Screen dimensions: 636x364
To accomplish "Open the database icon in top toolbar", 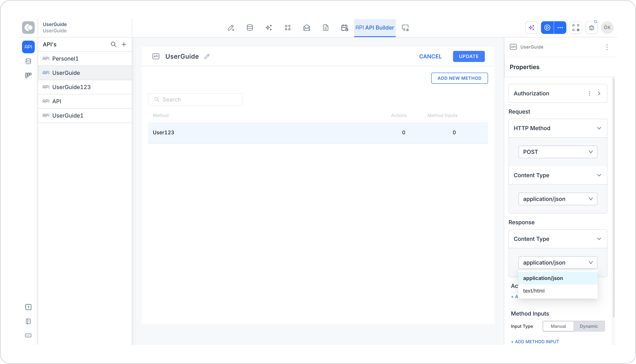I will click(x=250, y=28).
